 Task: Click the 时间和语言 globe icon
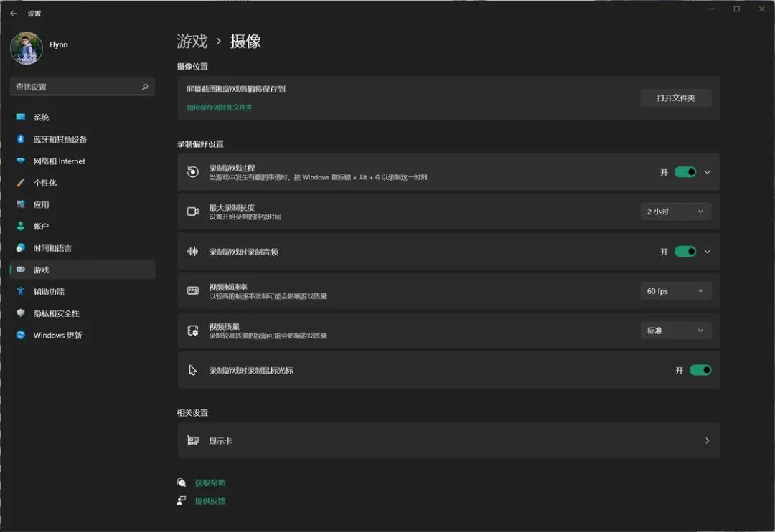click(20, 247)
